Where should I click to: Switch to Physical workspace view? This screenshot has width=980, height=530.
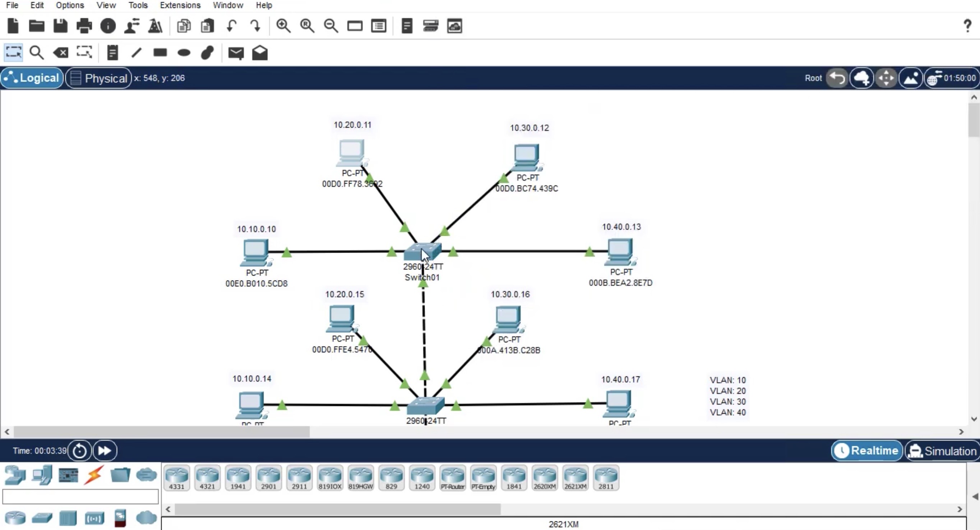98,78
